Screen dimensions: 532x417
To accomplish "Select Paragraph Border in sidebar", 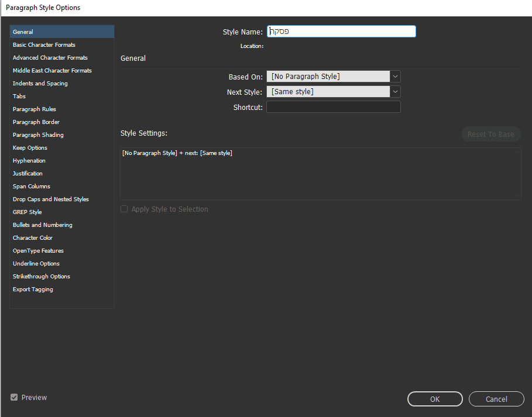I will point(62,122).
